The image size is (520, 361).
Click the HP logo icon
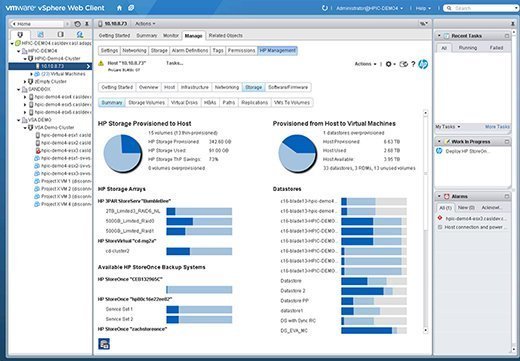click(x=423, y=64)
